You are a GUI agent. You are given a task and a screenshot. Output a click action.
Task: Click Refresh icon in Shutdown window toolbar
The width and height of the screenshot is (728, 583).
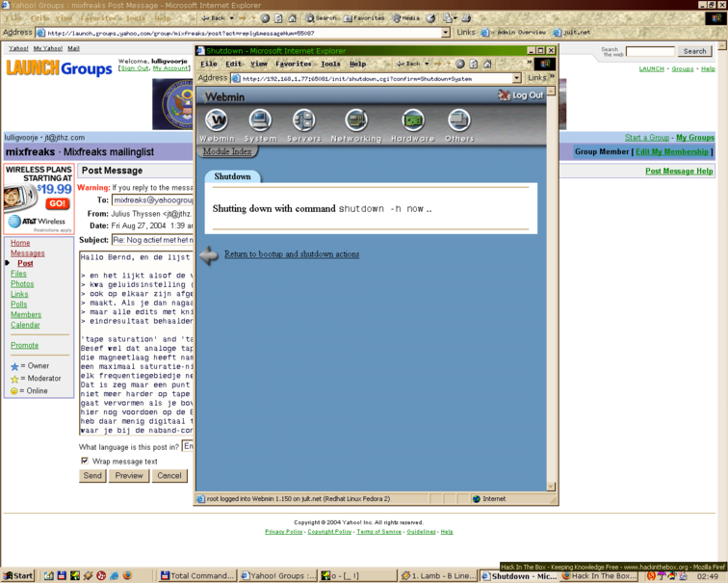473,65
